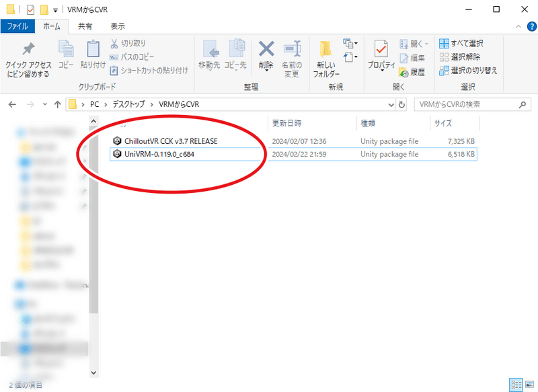Click VRMからCVR in the address bar
The width and height of the screenshot is (538, 392).
[x=179, y=104]
